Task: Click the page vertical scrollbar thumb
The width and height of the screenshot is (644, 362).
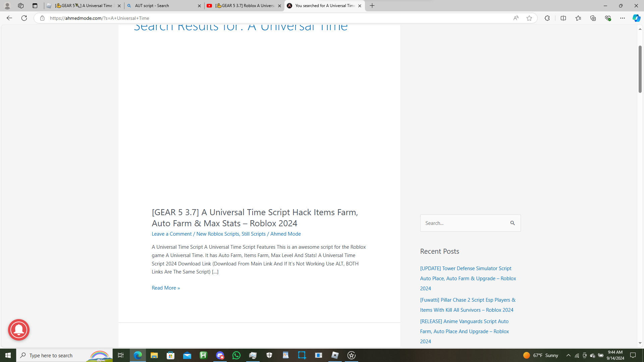Action: [x=640, y=69]
